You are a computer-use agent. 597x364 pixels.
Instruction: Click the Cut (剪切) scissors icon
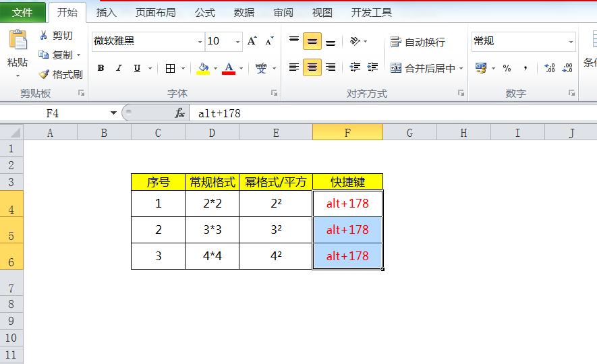(44, 36)
